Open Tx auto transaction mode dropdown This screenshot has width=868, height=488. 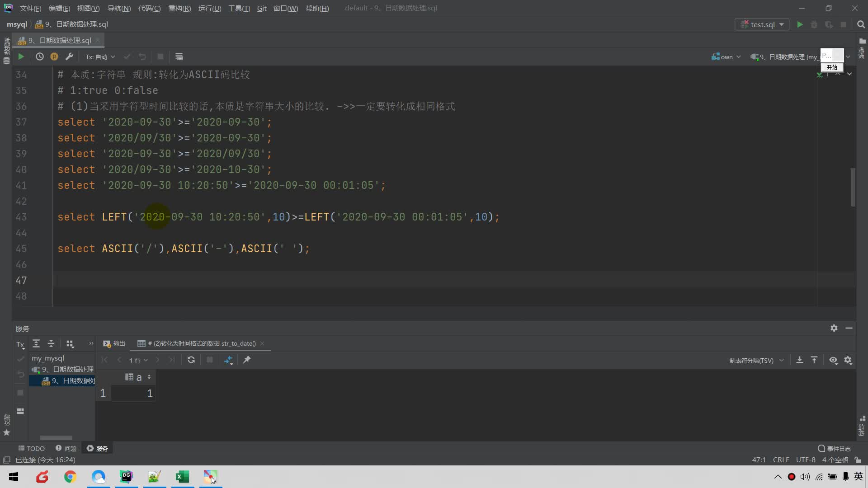coord(100,56)
